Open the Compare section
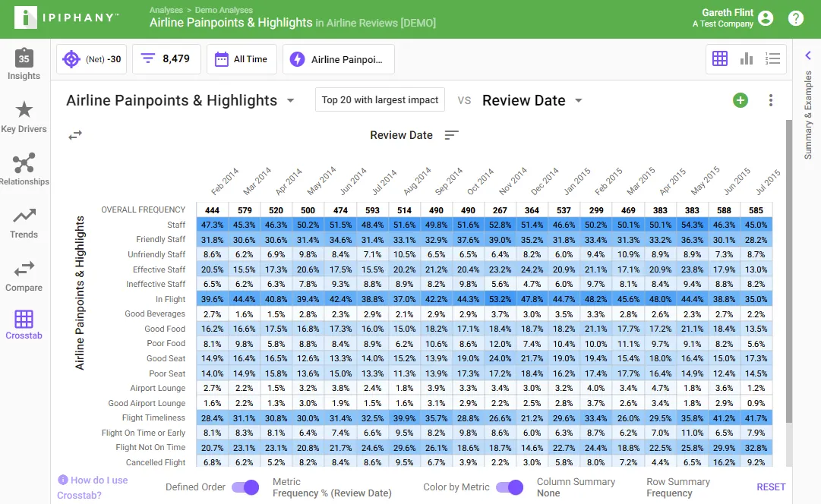 click(x=24, y=276)
